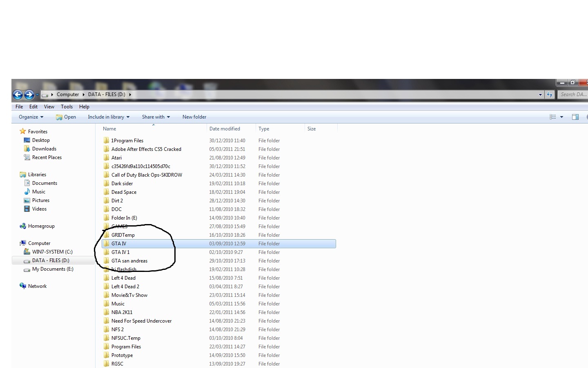Select the Dead Space folder icon
Viewport: 588px width, 368px height.
pos(106,192)
